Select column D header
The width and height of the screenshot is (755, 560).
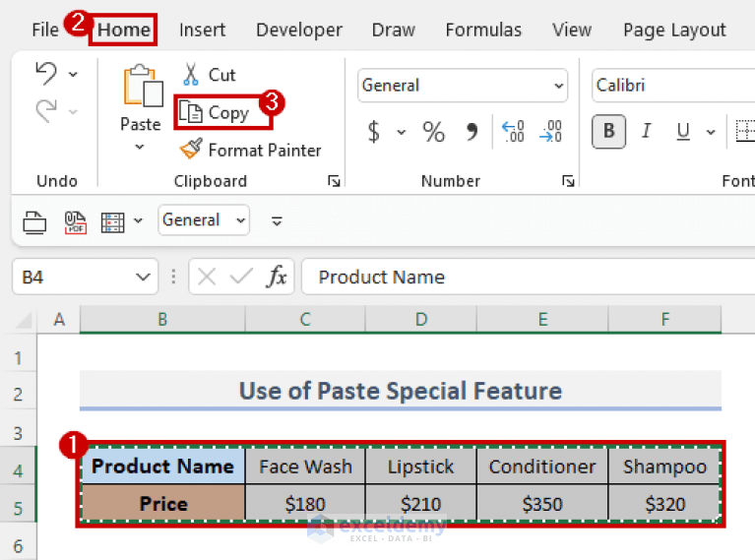(x=421, y=319)
